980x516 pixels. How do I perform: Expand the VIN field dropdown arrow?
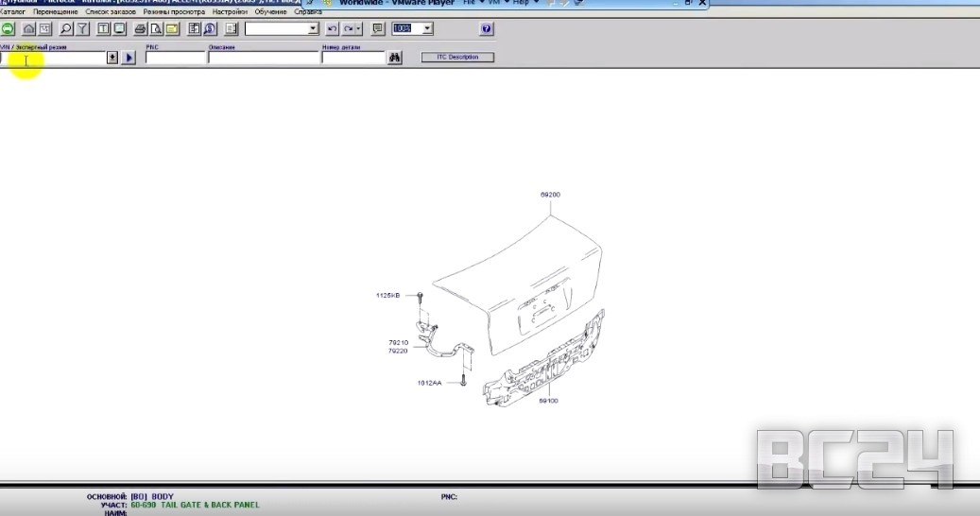point(112,58)
